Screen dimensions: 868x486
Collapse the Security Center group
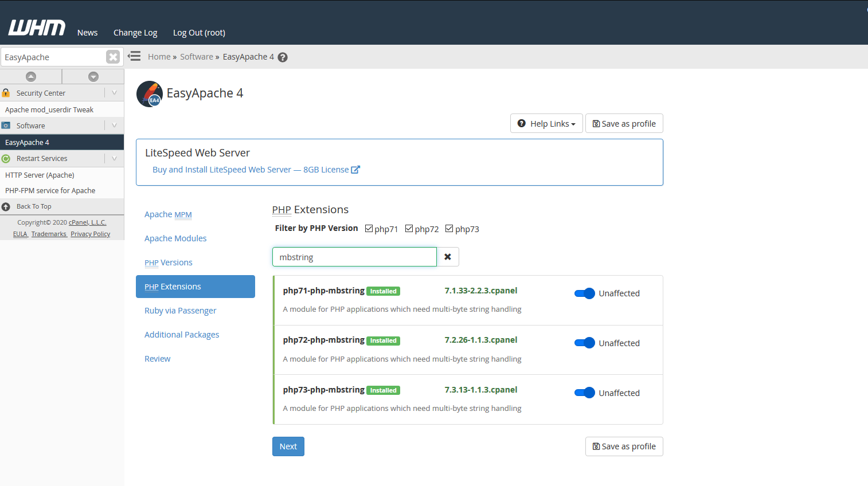tap(114, 93)
